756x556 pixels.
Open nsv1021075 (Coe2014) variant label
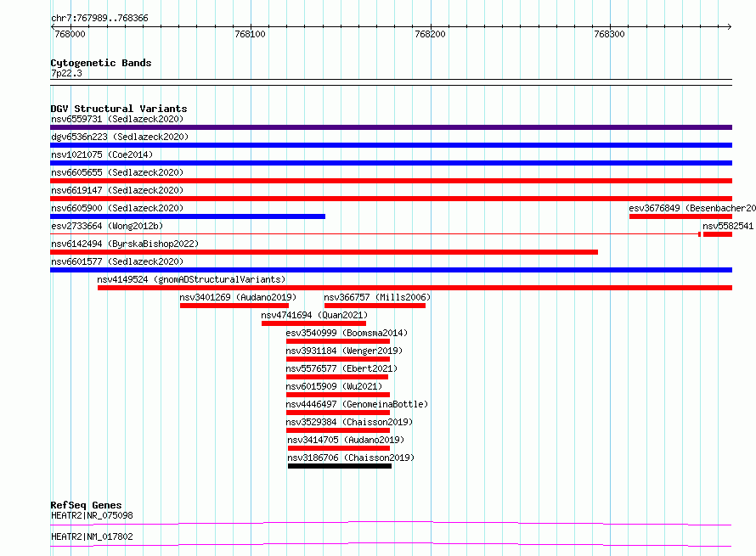tap(102, 154)
